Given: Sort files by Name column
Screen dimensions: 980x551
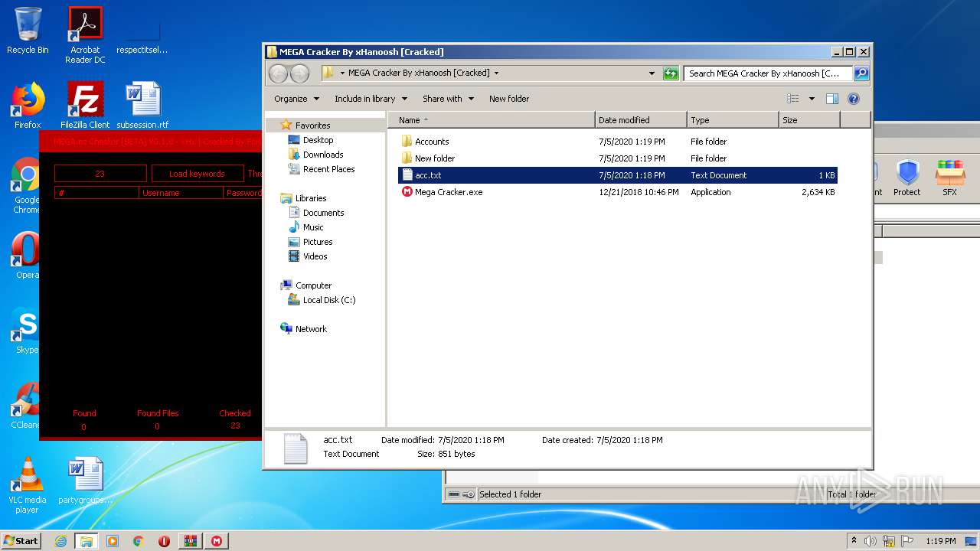Looking at the screenshot, I should coord(492,120).
